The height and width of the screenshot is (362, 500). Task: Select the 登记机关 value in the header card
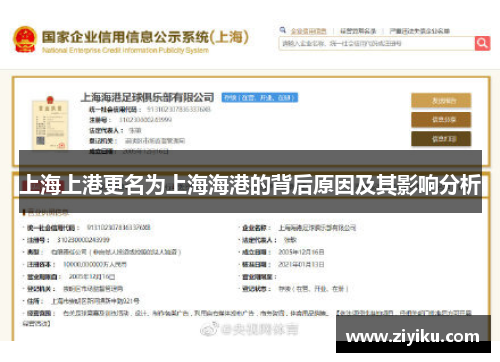point(155,141)
